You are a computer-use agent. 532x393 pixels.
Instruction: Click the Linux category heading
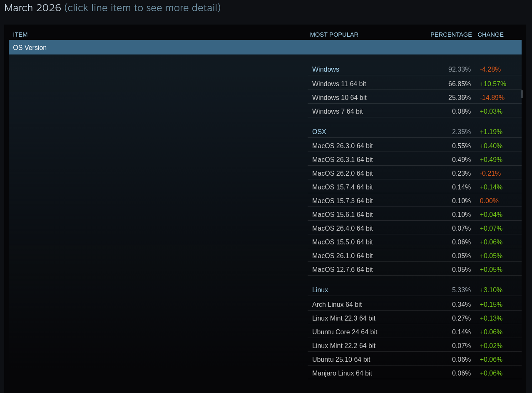tap(320, 290)
